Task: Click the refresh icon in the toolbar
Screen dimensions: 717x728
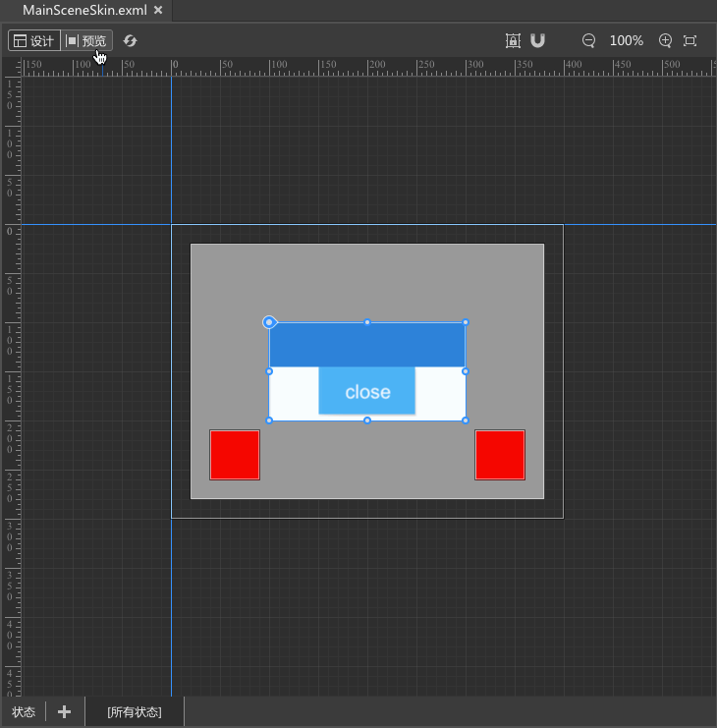Action: pos(130,41)
